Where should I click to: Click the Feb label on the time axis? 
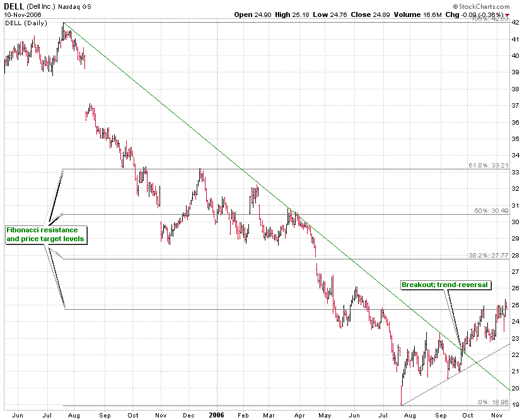[x=243, y=416]
